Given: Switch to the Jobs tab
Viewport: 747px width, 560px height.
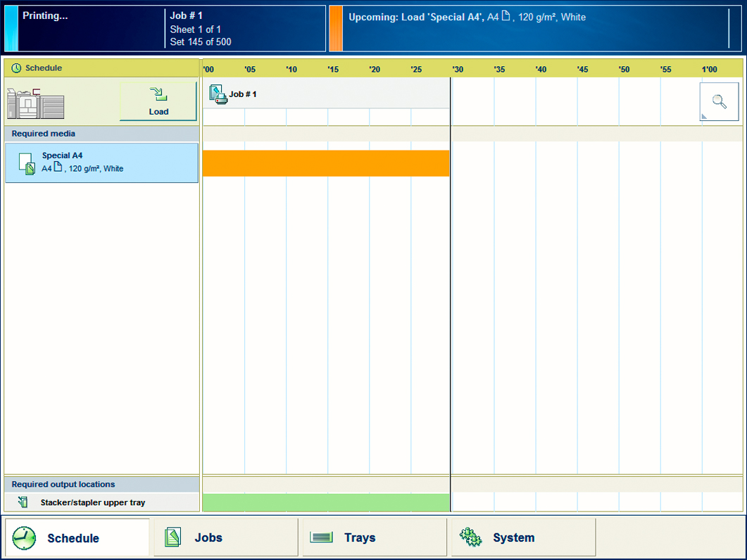Looking at the screenshot, I should [225, 537].
